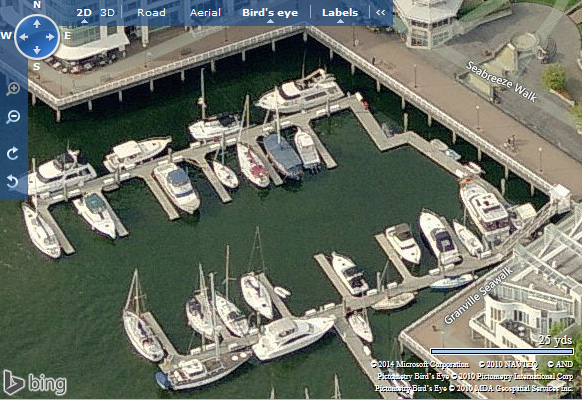Switch the map to 3D mode
Viewport: 582px width, 400px height.
pos(108,13)
